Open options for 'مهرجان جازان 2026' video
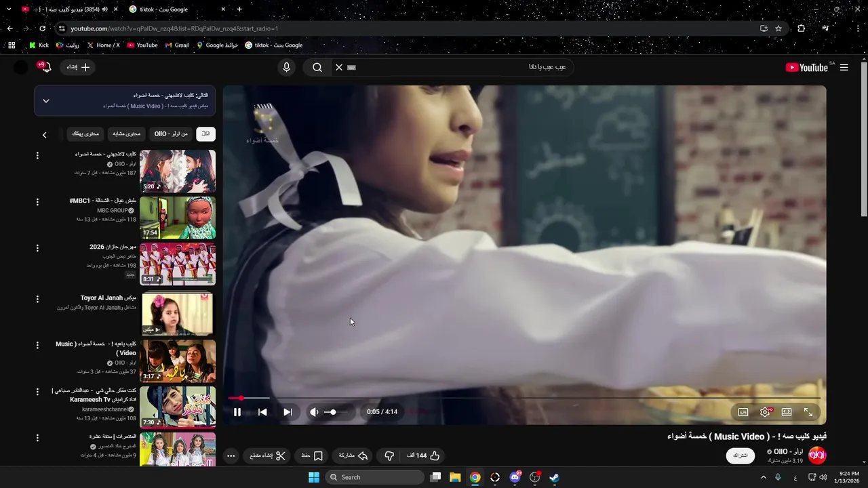 (37, 248)
